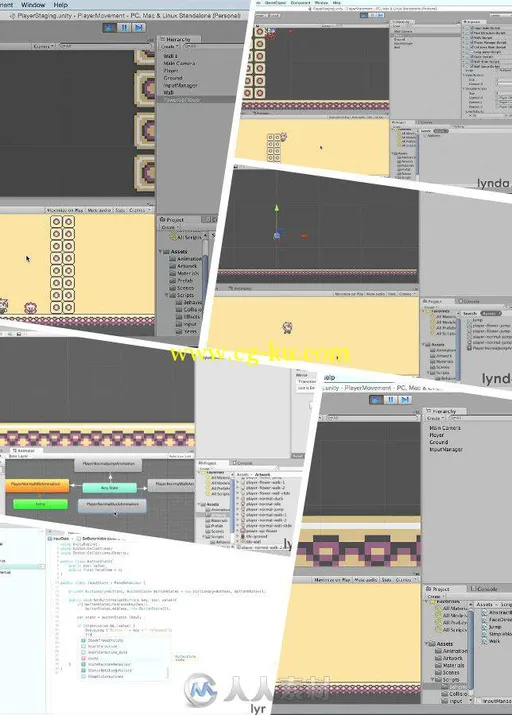Open Gizmos dropdown above PlayerStaging scene view

pos(44,46)
